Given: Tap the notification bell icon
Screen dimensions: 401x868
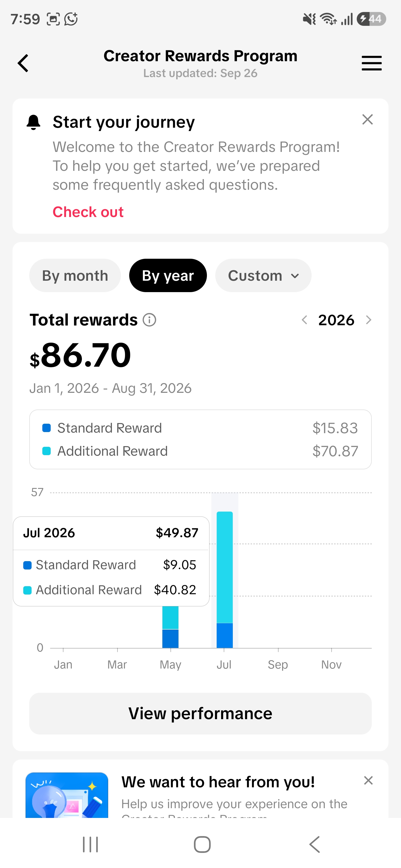Looking at the screenshot, I should point(33,122).
